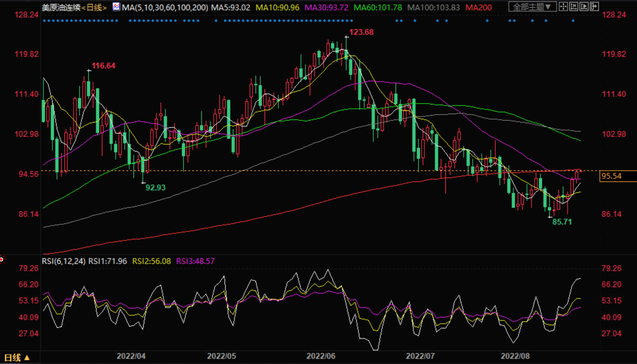Select the yellow MA10:90.96 legend entry

point(278,8)
